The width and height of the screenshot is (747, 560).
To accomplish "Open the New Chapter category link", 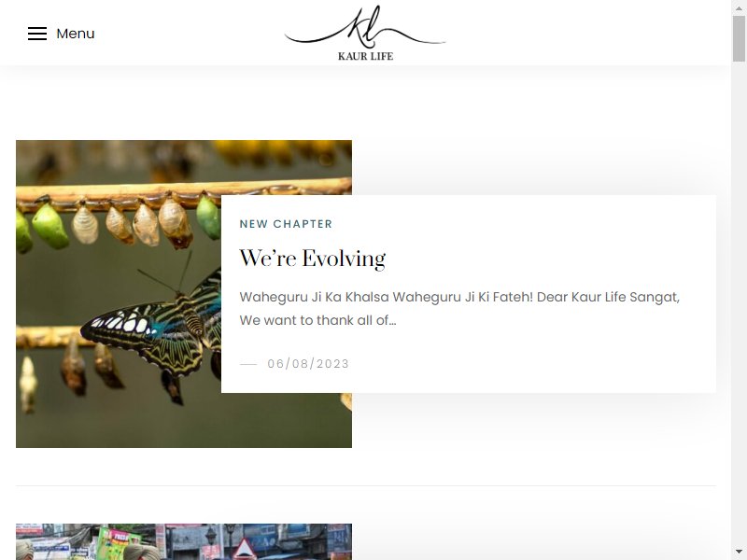I will pos(286,224).
